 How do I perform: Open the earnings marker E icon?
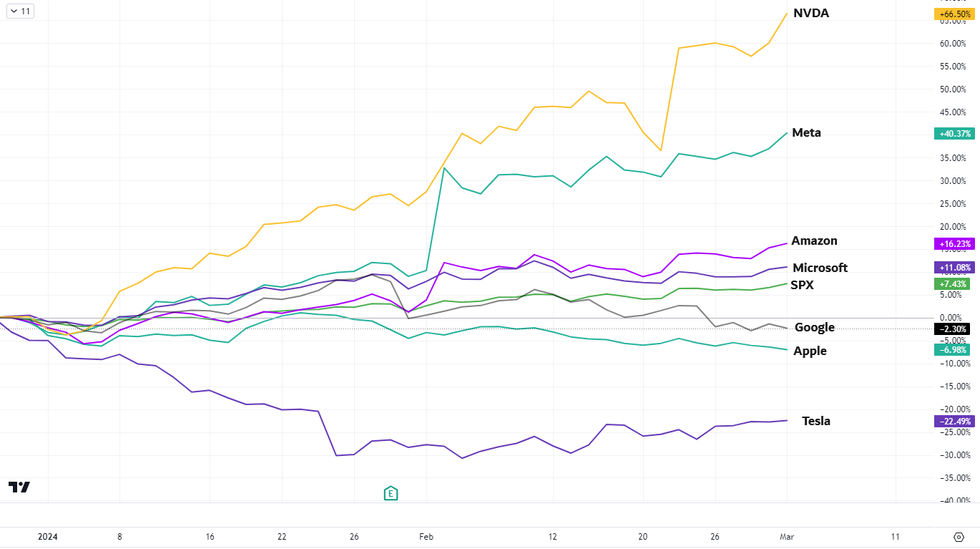coord(391,493)
